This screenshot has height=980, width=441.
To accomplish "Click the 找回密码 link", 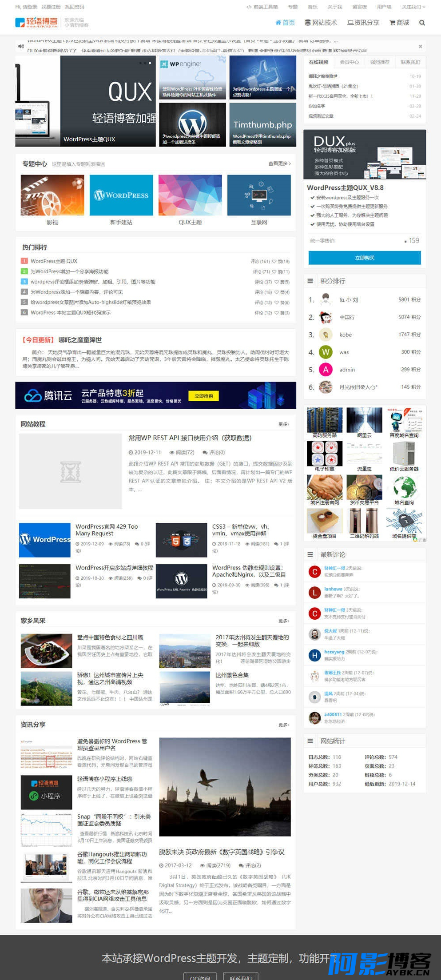I will (74, 7).
